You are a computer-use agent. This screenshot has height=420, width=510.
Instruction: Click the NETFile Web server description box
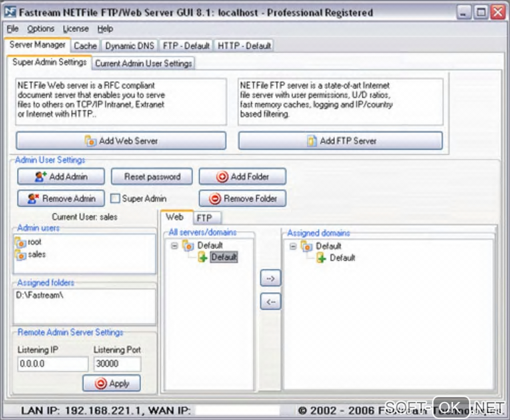pos(121,101)
